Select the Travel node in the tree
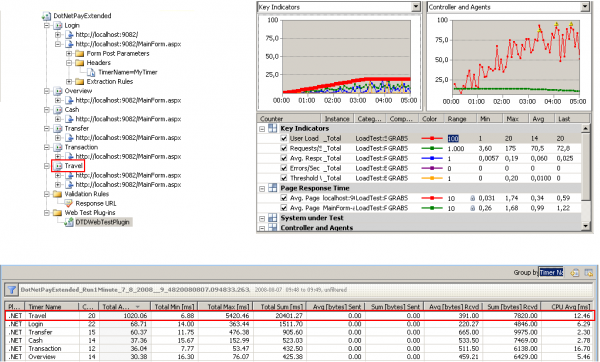Image resolution: width=600 pixels, height=362 pixels. [73, 166]
